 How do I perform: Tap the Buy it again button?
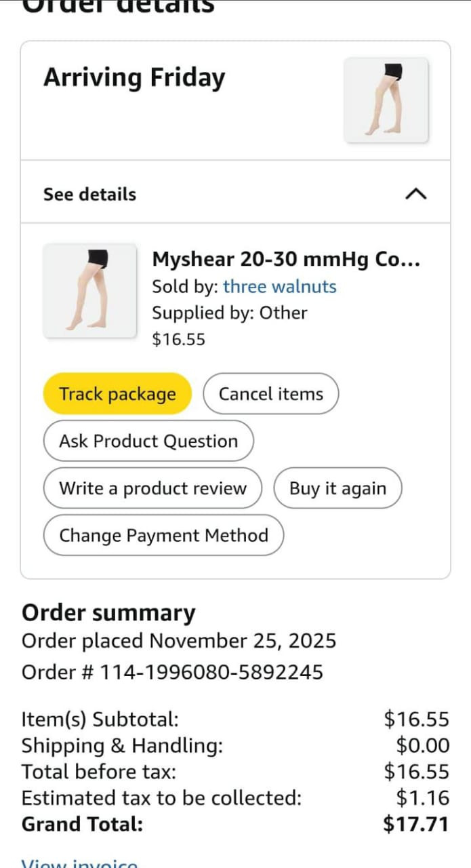tap(337, 488)
